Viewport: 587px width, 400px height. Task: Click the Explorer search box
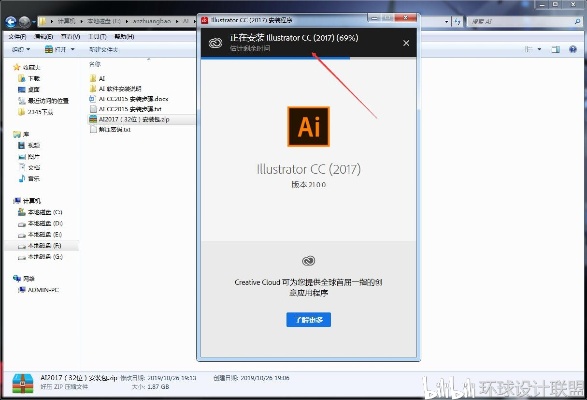pyautogui.click(x=525, y=22)
